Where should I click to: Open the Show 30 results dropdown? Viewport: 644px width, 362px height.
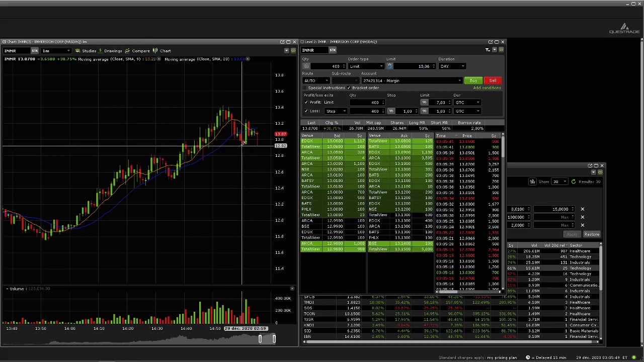[559, 182]
